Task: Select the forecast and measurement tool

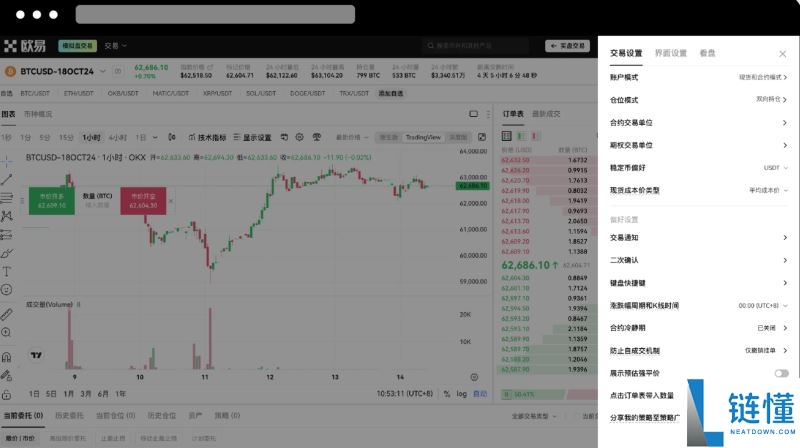Action: (7, 235)
